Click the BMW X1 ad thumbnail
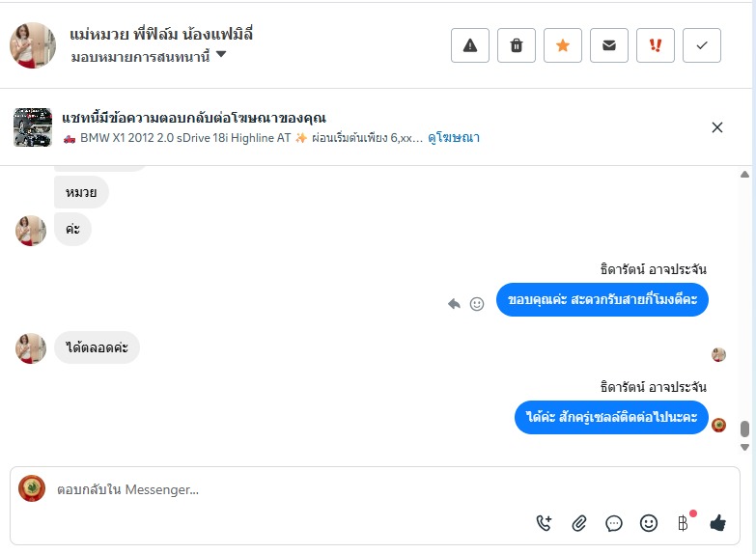 (33, 127)
